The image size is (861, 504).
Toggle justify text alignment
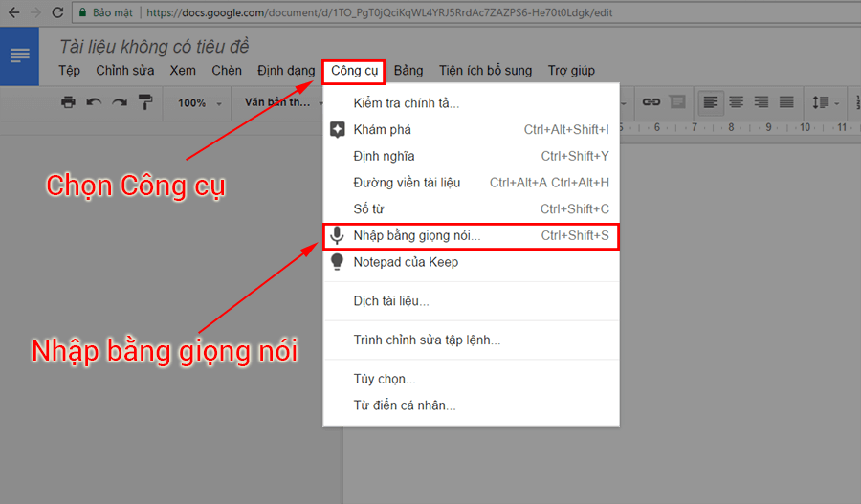(x=786, y=101)
